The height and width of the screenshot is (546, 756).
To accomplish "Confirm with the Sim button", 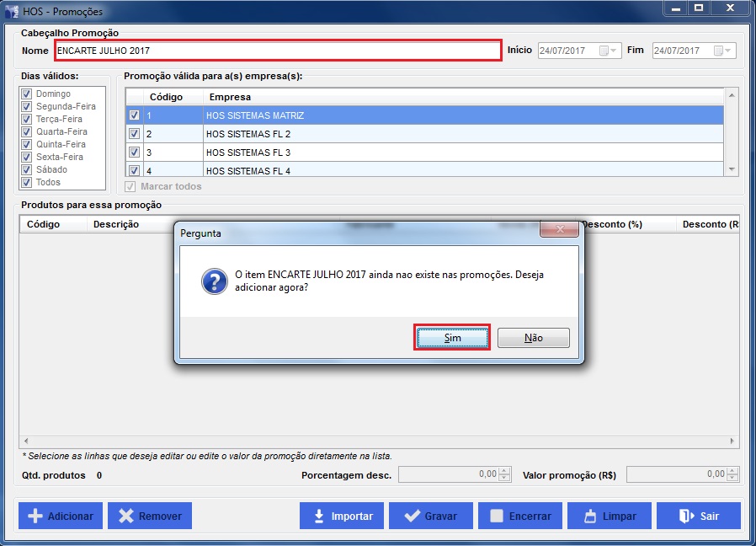I will point(452,337).
